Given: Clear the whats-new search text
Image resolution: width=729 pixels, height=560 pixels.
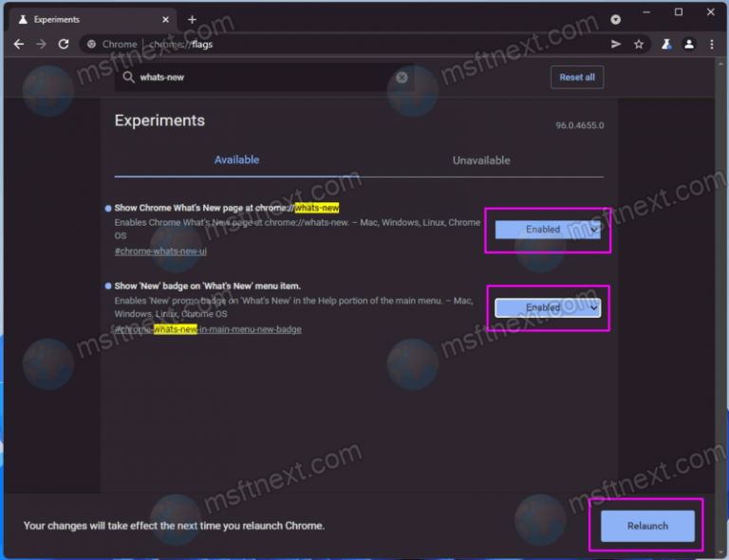Looking at the screenshot, I should [x=402, y=77].
